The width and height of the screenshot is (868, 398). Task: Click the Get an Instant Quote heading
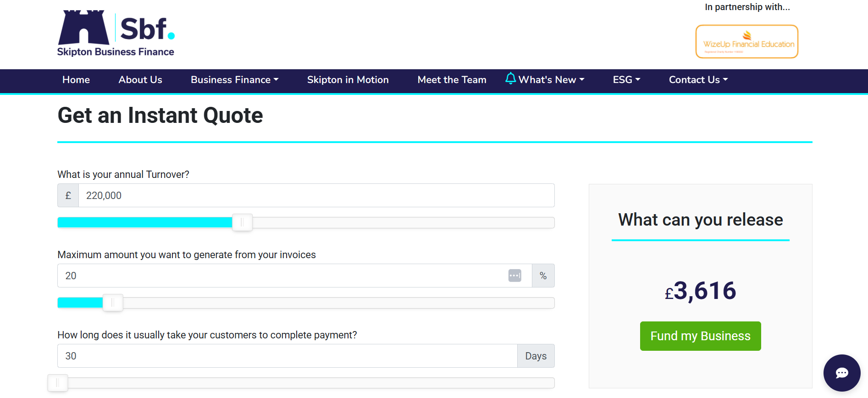click(x=160, y=116)
